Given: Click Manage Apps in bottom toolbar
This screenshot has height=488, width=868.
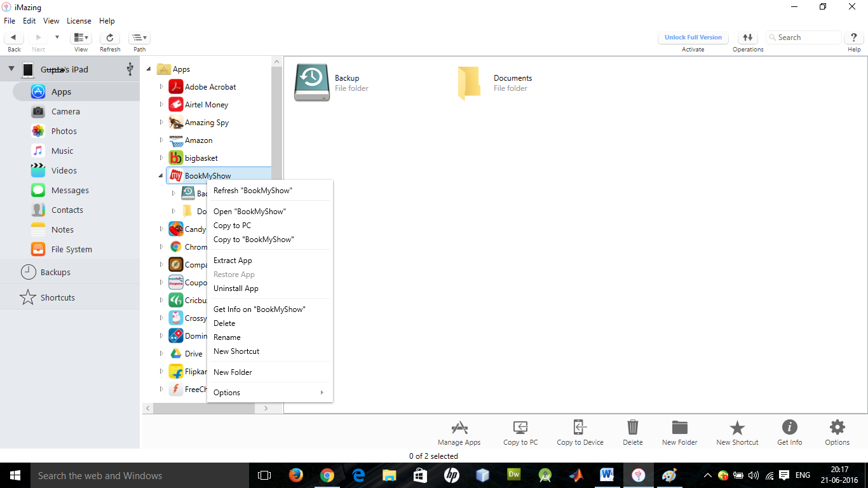Looking at the screenshot, I should (x=459, y=433).
